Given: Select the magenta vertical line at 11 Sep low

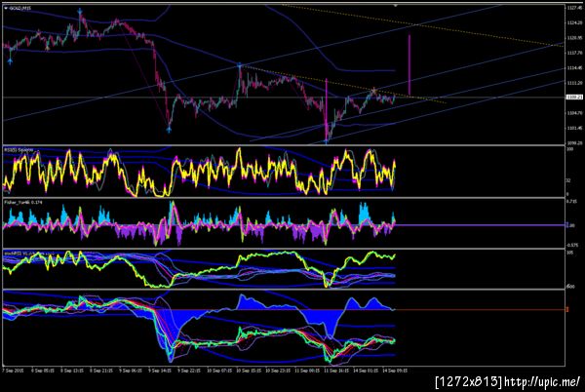Looking at the screenshot, I should (x=327, y=109).
